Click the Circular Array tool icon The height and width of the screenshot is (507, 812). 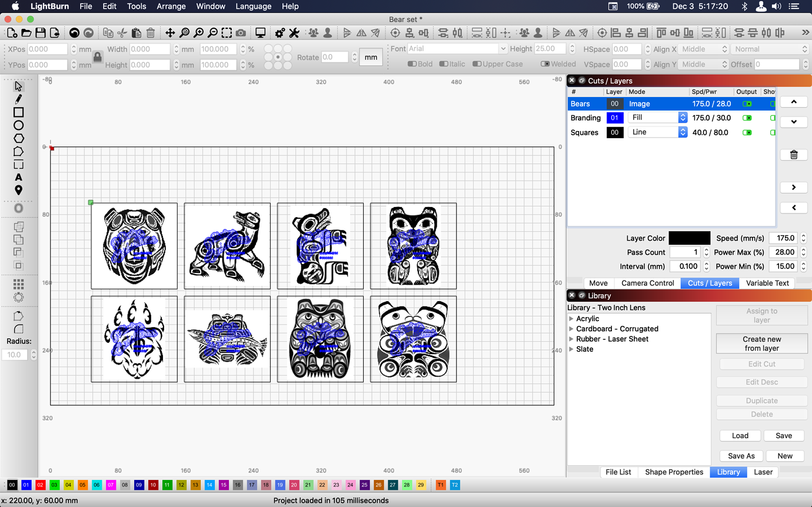click(x=18, y=298)
